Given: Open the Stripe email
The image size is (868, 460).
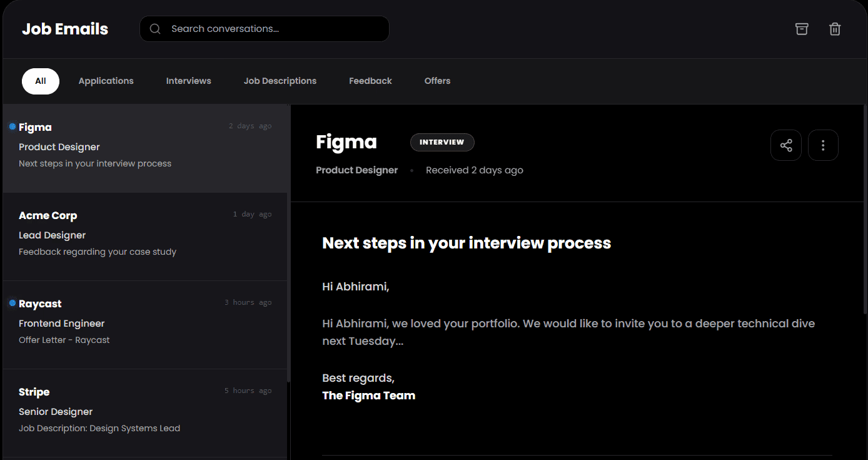Looking at the screenshot, I should point(146,413).
